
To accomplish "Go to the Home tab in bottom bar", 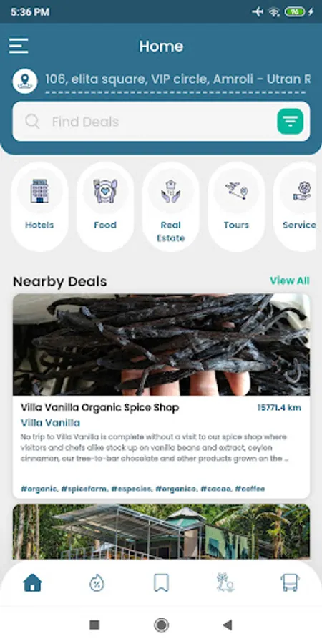I will pos(32,582).
